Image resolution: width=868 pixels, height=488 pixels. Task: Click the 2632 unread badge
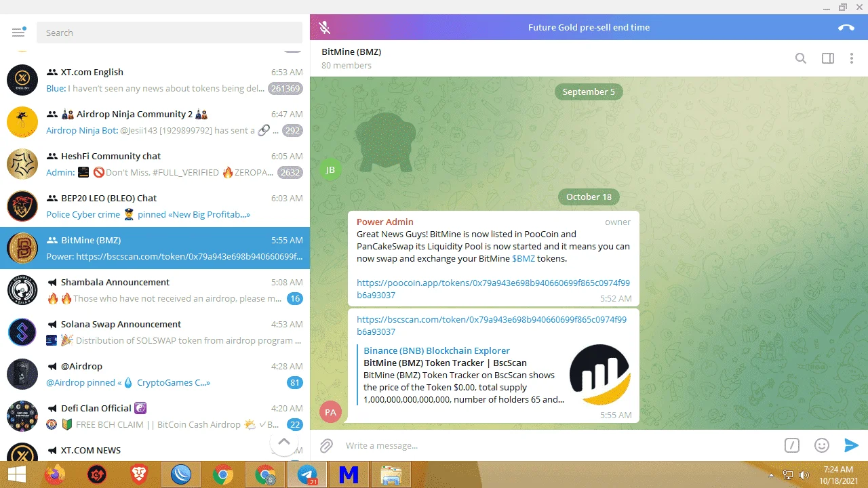pyautogui.click(x=290, y=173)
